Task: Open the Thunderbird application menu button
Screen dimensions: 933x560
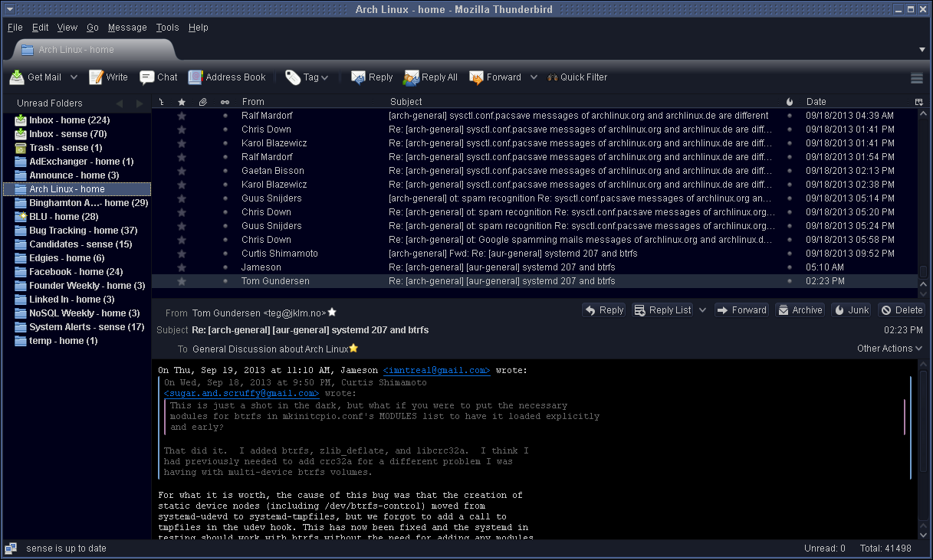Action: [x=917, y=77]
